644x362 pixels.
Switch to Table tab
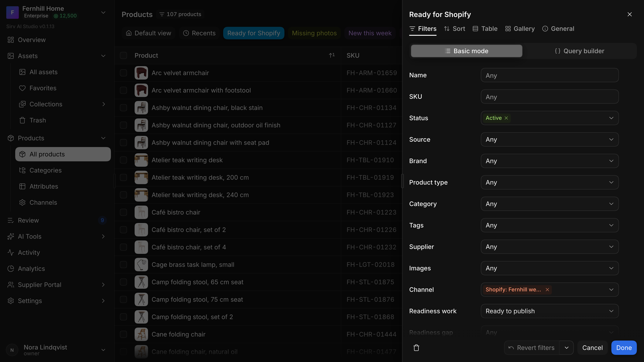[x=485, y=29]
